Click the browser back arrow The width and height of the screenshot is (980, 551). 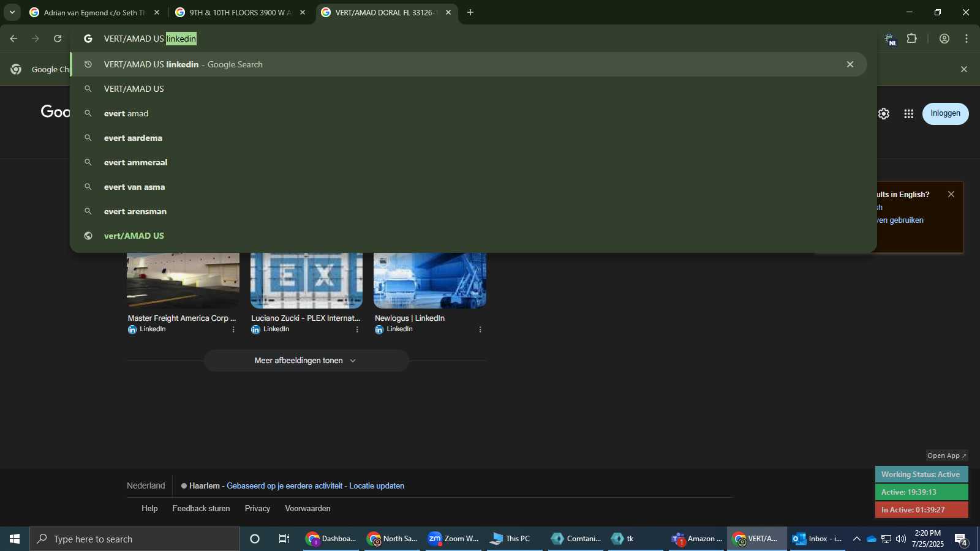tap(13, 39)
